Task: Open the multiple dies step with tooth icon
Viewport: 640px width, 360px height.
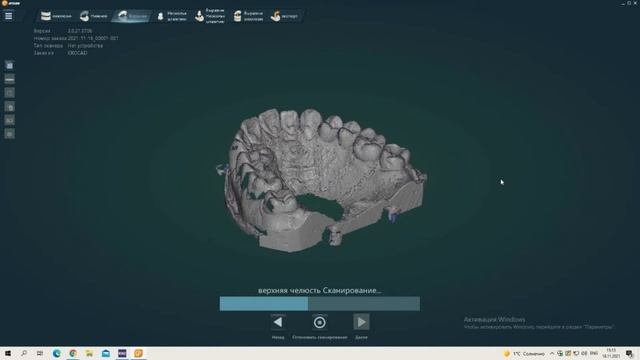Action: 171,16
